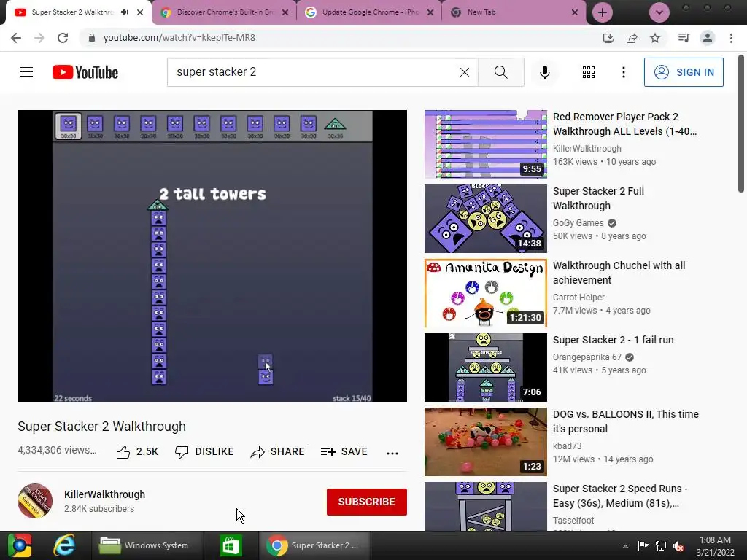
Task: Open Super Stacker 2 - 1 fail run title
Action: click(613, 340)
